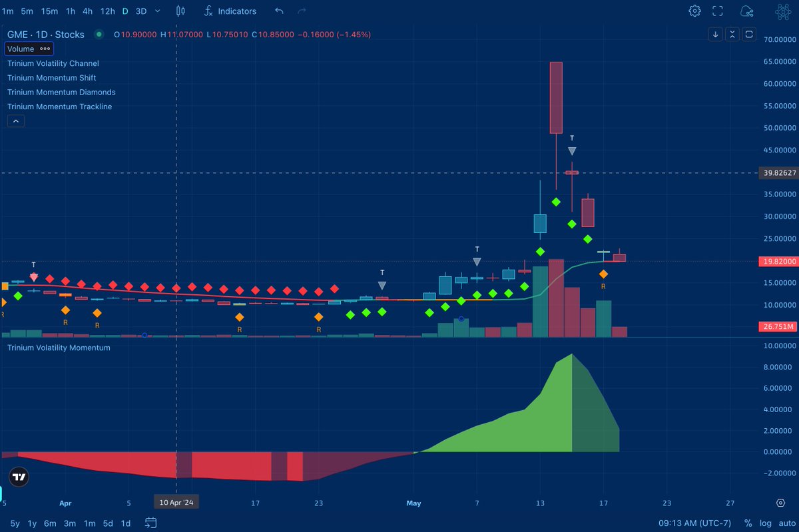Select the 3D interval
Screen dimensions: 799x532
pyautogui.click(x=140, y=11)
